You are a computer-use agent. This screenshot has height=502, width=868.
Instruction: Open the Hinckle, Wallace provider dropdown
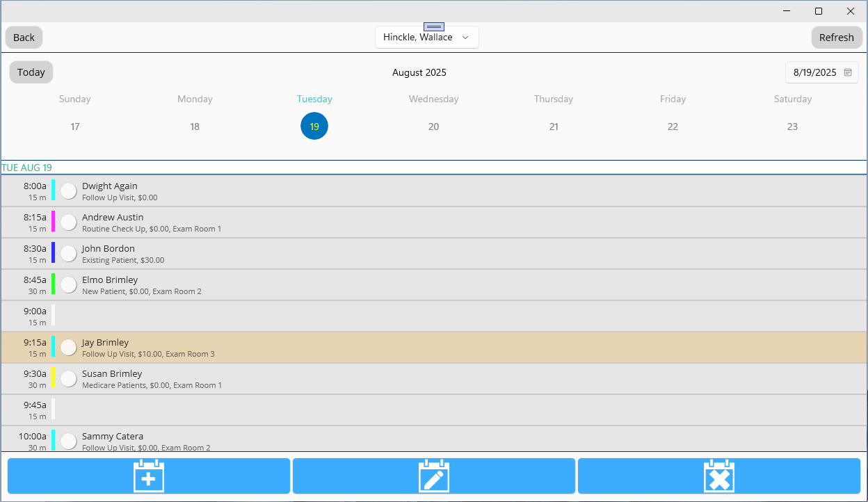427,38
